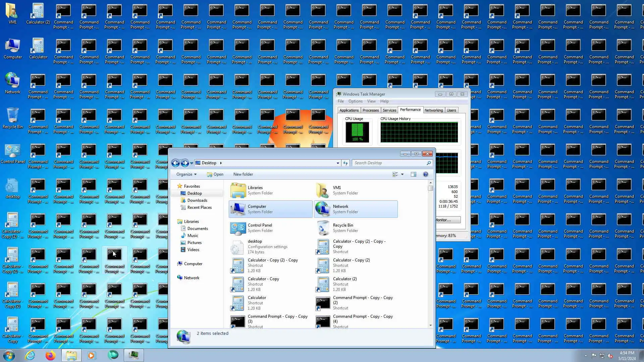Open Explorer help question mark icon
Screen dimensions: 644x362
(426, 174)
